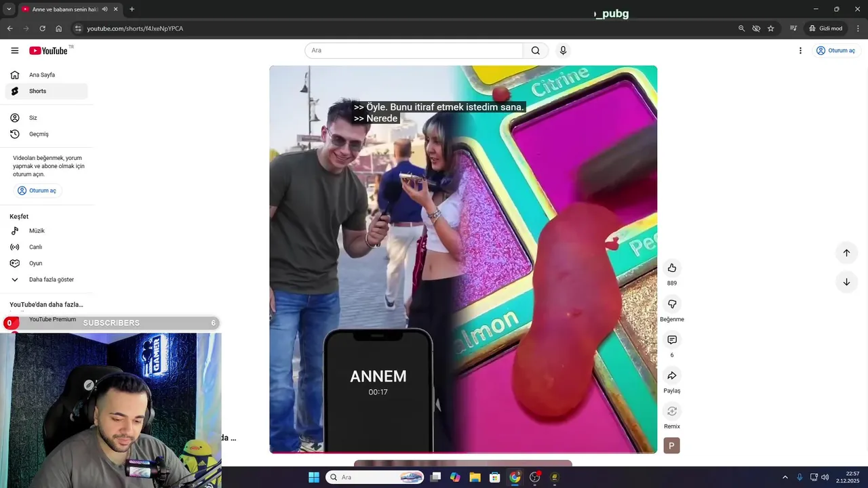The height and width of the screenshot is (488, 868).
Task: Open Oyun under Keşfet
Action: [x=46, y=264]
